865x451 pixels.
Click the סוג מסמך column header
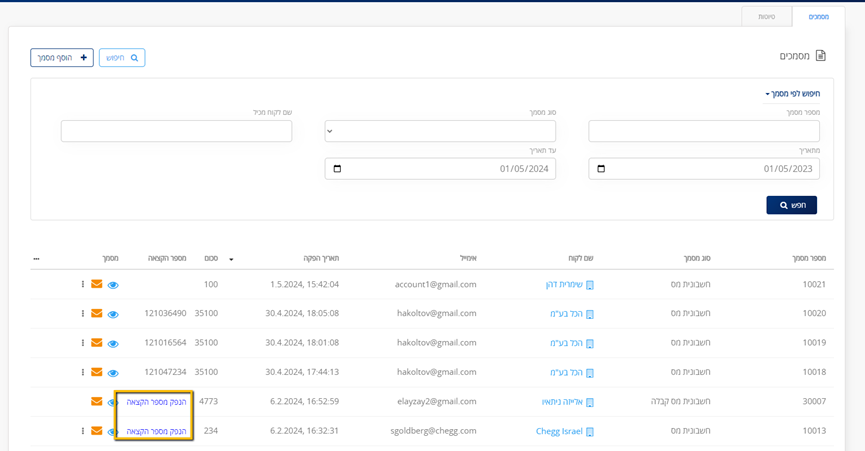pyautogui.click(x=697, y=258)
